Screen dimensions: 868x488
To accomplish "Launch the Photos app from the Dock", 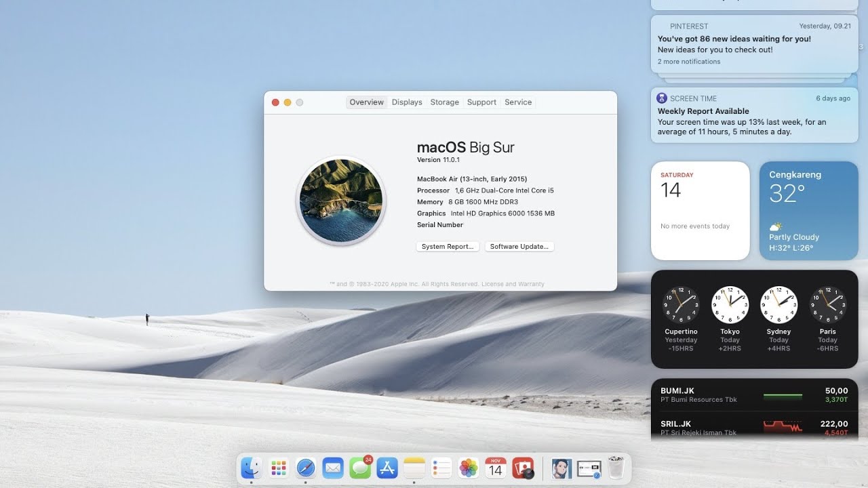I will tap(469, 468).
